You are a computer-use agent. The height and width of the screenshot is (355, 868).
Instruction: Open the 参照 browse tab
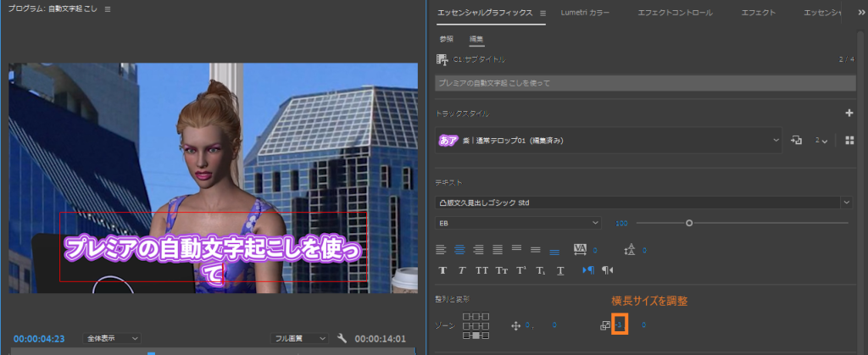[446, 39]
